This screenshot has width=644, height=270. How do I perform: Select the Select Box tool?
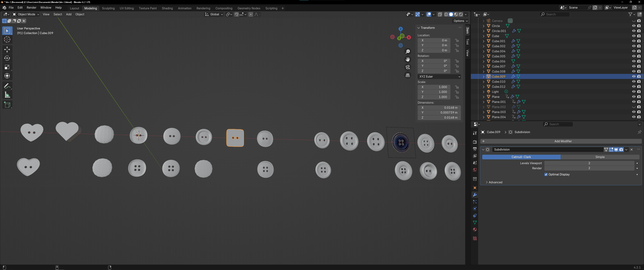(x=7, y=31)
